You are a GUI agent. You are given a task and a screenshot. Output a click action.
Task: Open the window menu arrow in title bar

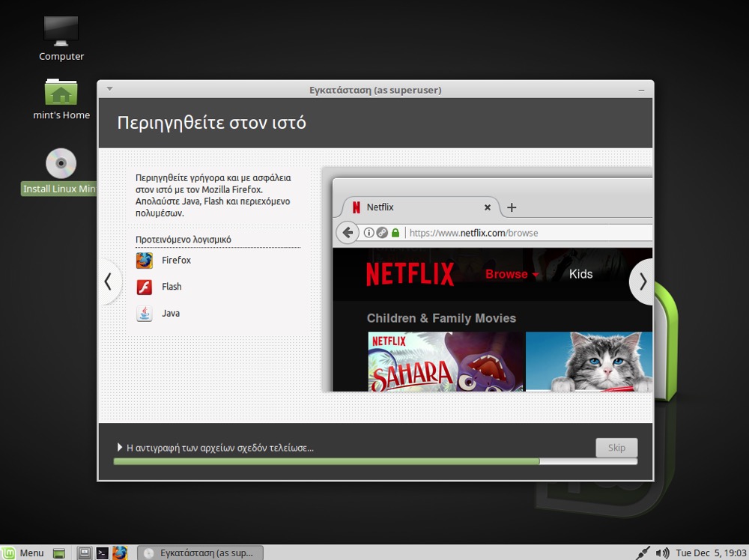[x=109, y=89]
